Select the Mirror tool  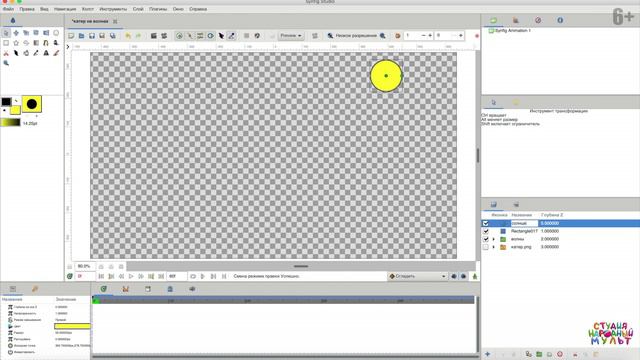coord(46,33)
